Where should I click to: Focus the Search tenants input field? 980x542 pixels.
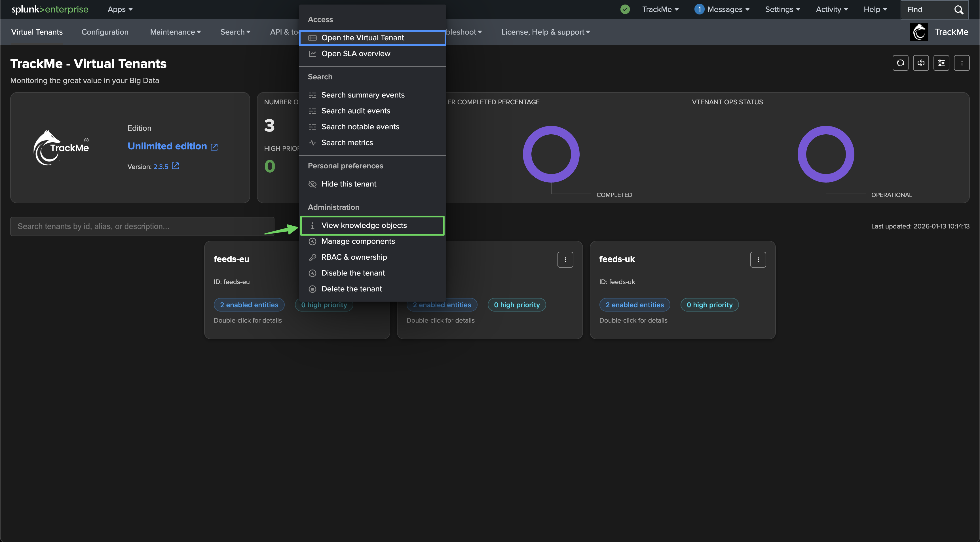pyautogui.click(x=142, y=226)
